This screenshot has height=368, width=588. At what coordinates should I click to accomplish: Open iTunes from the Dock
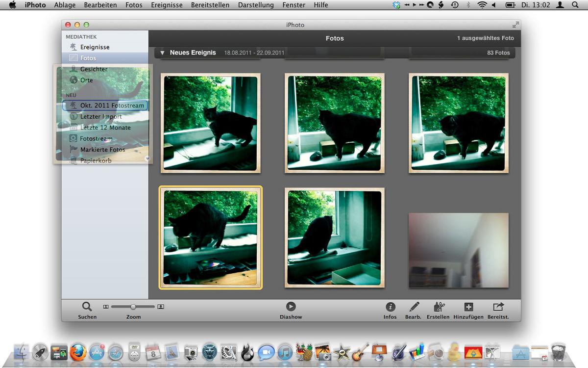pyautogui.click(x=285, y=352)
